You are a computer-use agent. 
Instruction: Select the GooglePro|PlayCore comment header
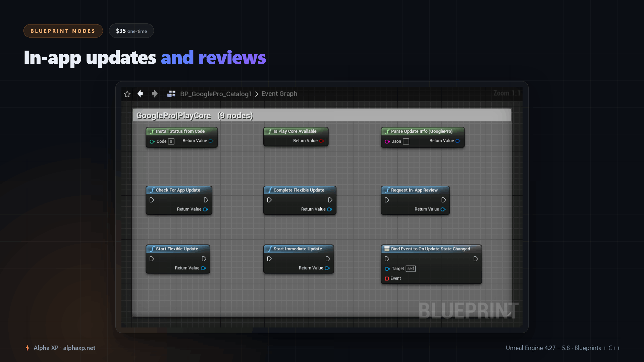point(322,115)
